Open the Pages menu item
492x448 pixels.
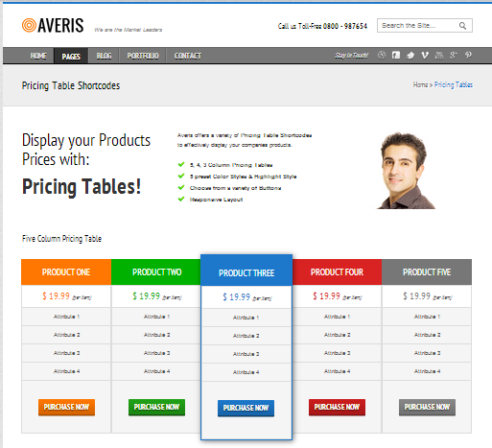pyautogui.click(x=71, y=57)
